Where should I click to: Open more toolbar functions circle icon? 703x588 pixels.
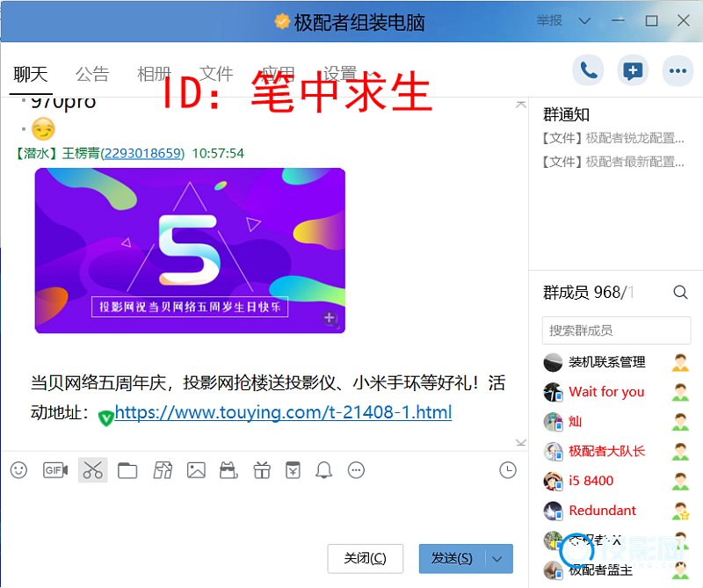pos(357,470)
